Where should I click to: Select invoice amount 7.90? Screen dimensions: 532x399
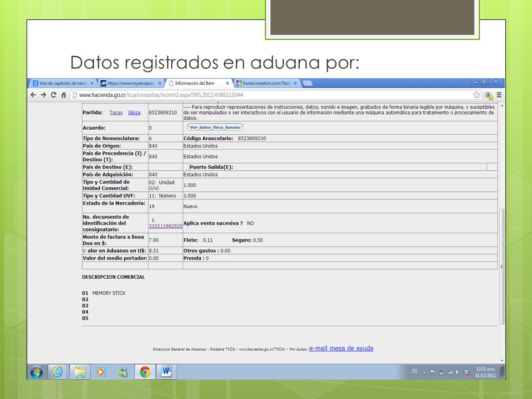(x=154, y=240)
